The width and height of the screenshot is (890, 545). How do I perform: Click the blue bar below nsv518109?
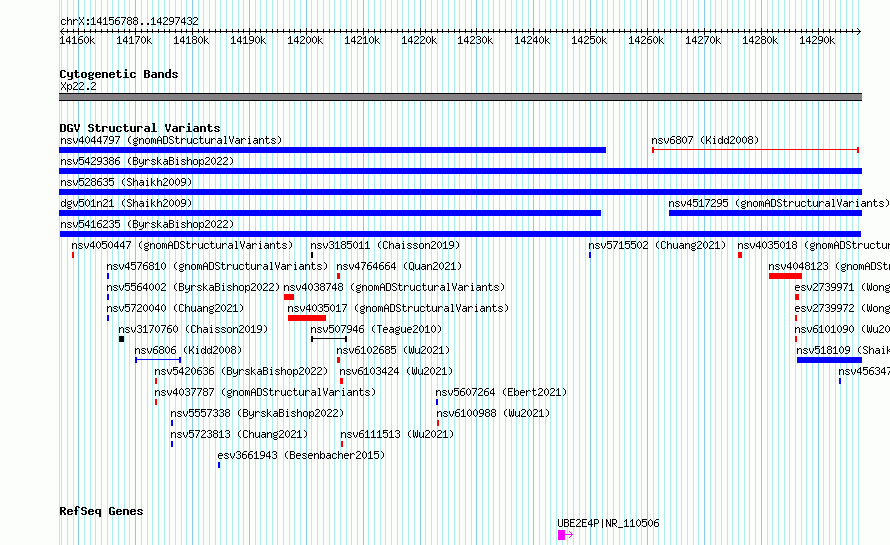[829, 360]
